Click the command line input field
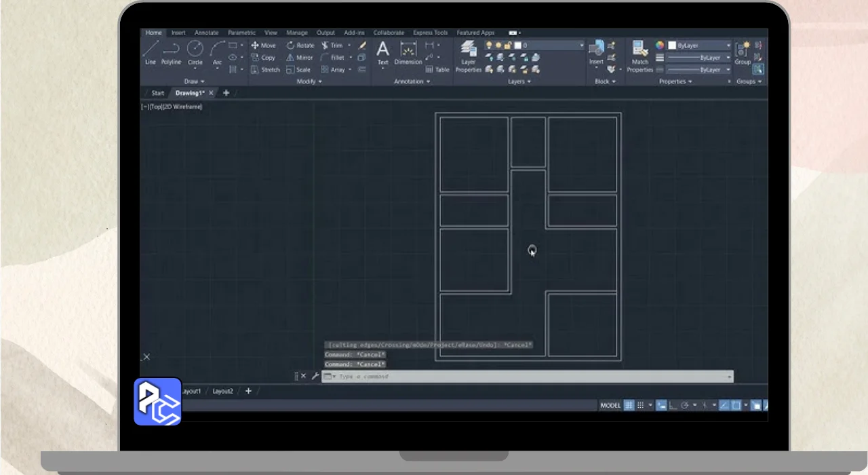The width and height of the screenshot is (868, 475). pyautogui.click(x=529, y=377)
